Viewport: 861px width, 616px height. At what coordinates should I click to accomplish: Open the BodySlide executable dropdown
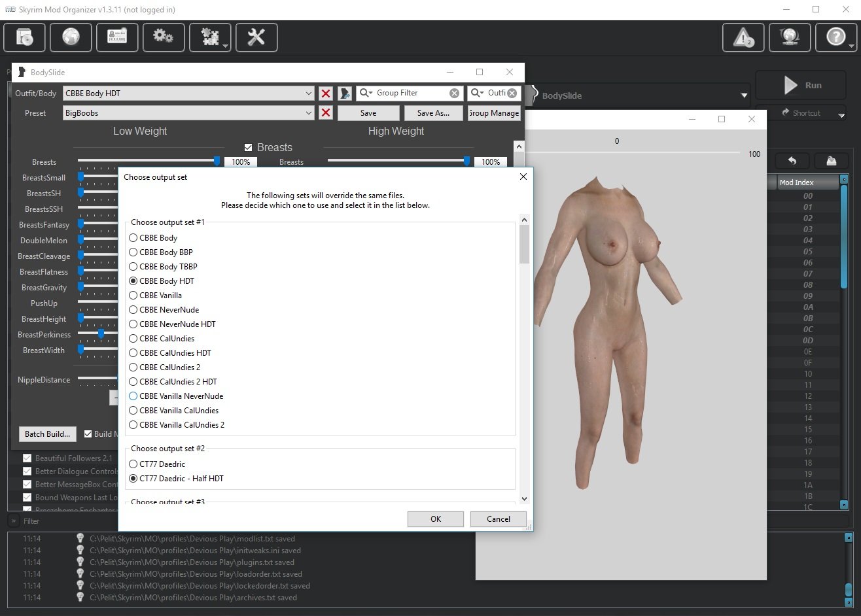[x=744, y=95]
